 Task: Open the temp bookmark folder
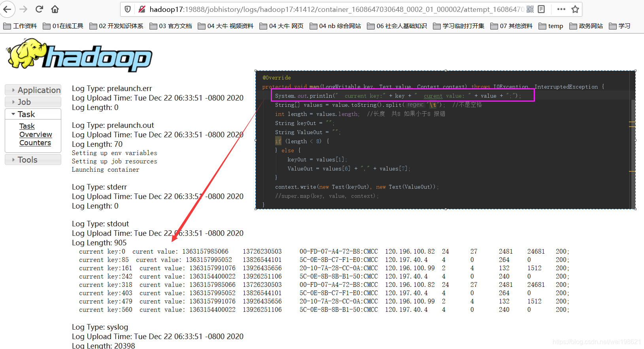551,26
